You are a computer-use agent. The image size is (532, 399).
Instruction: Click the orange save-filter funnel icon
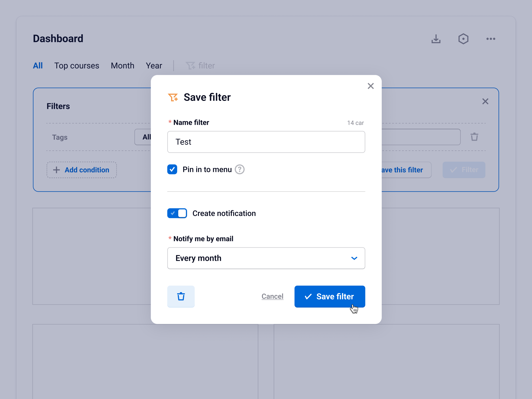173,97
